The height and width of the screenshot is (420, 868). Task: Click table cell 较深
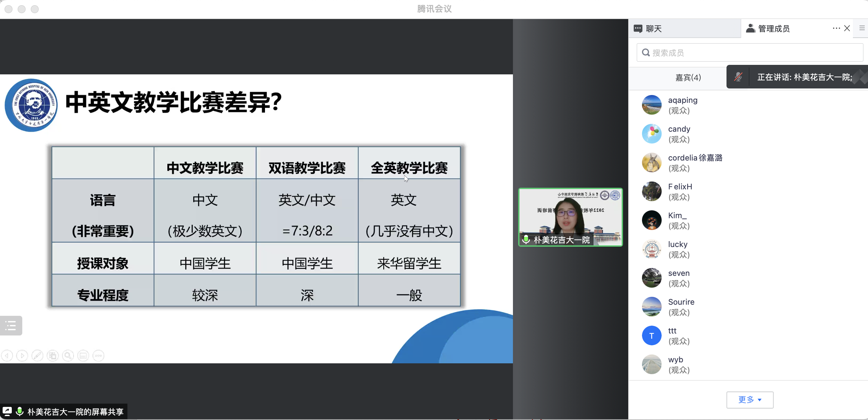point(205,295)
